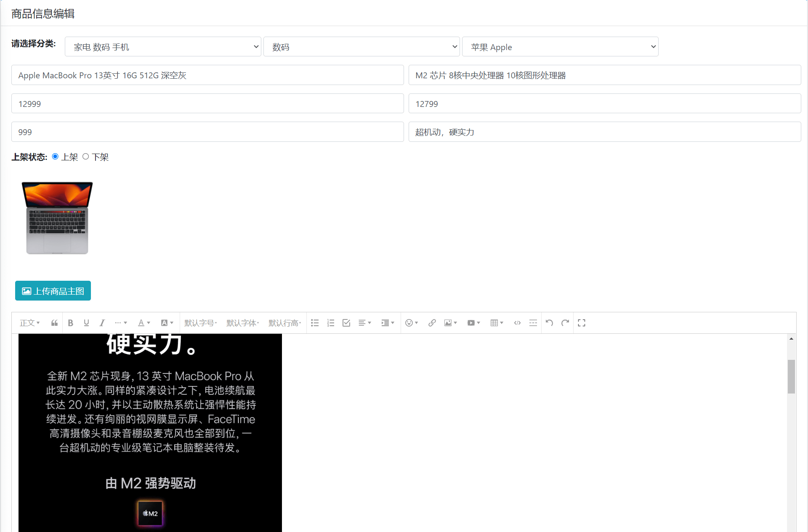
Task: Insert a to-do checkbox list
Action: click(x=346, y=323)
